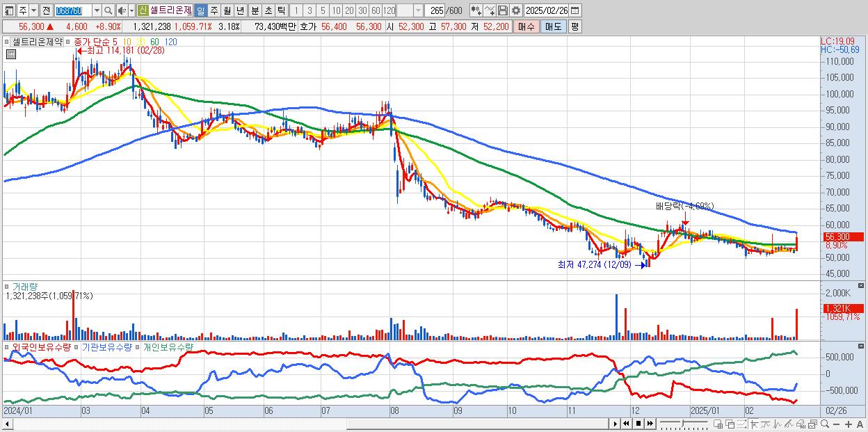The height and width of the screenshot is (432, 868).
Task: Open dropdown next to speaker icon
Action: [131, 10]
